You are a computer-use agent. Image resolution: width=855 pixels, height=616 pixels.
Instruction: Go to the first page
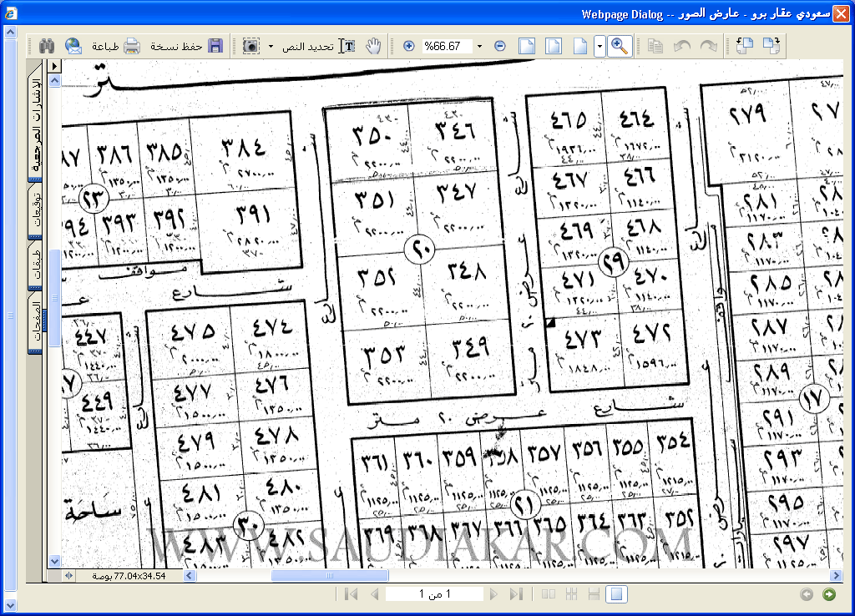(x=352, y=594)
